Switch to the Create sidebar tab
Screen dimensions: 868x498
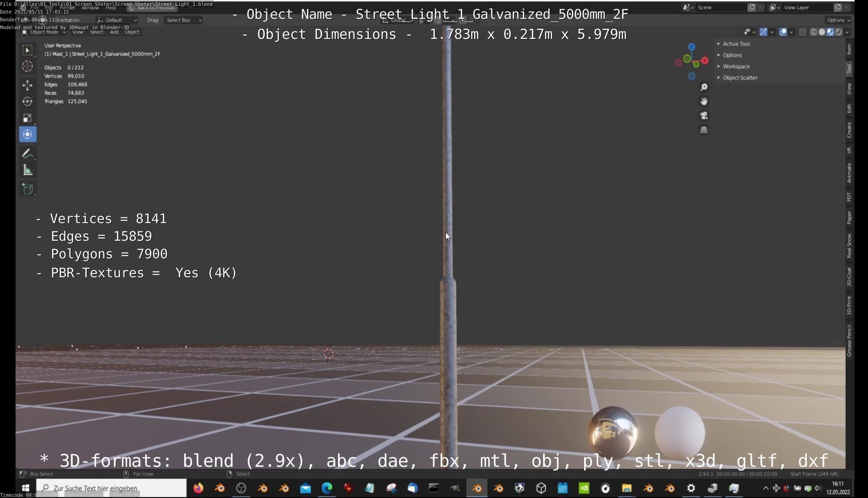(x=849, y=130)
